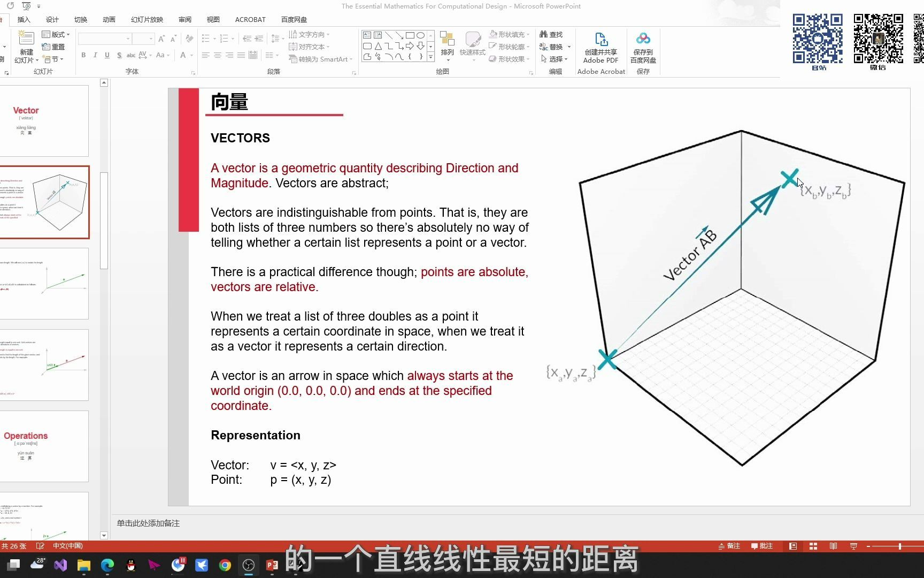Open the spell check status icon
Viewport: 924px width, 578px height.
coord(40,546)
